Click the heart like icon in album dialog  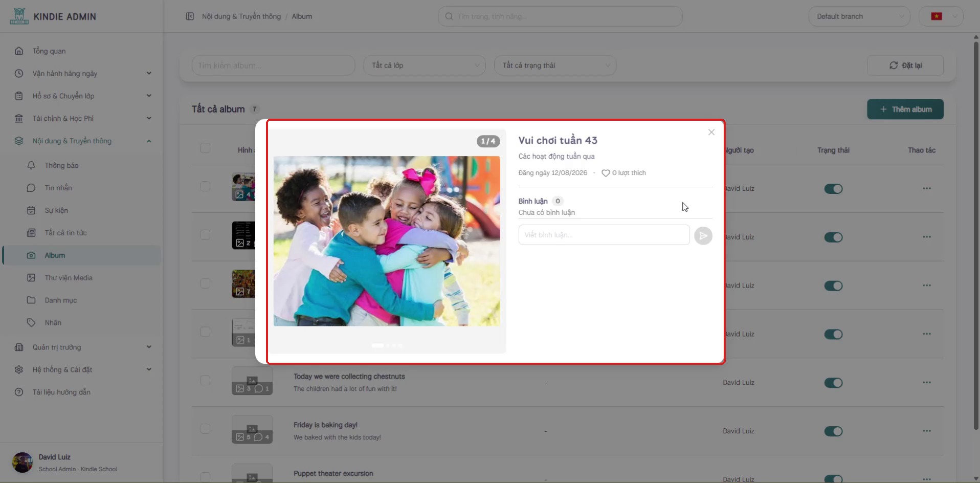[x=606, y=173]
